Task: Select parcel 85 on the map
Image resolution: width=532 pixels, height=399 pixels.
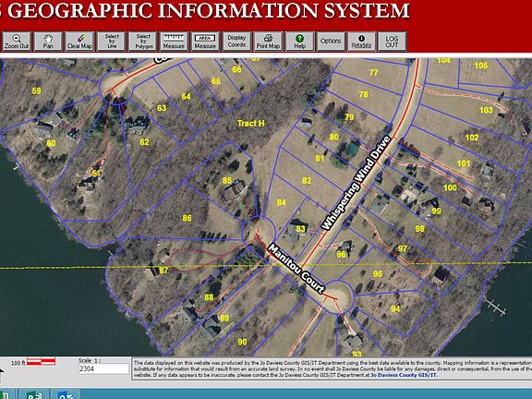Action: pyautogui.click(x=227, y=180)
